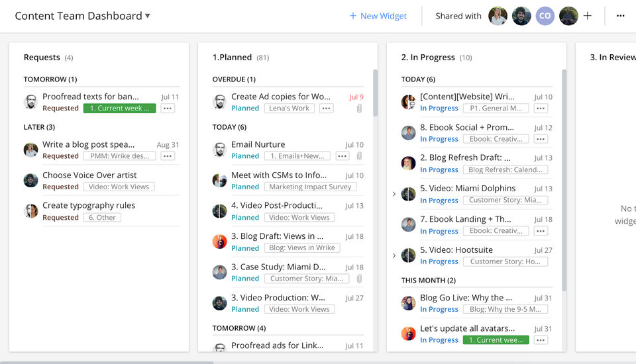
Task: Open Planned status dropdown on Email Nurture
Action: pos(245,156)
